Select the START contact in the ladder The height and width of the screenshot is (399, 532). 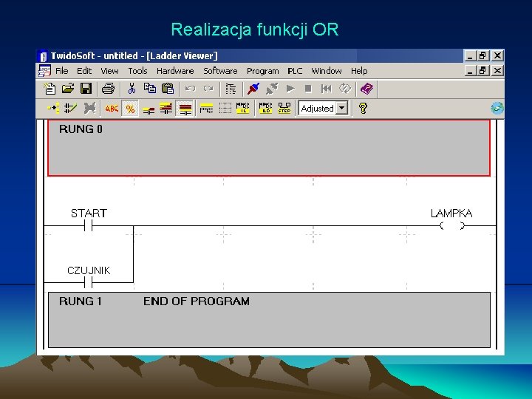click(x=89, y=225)
